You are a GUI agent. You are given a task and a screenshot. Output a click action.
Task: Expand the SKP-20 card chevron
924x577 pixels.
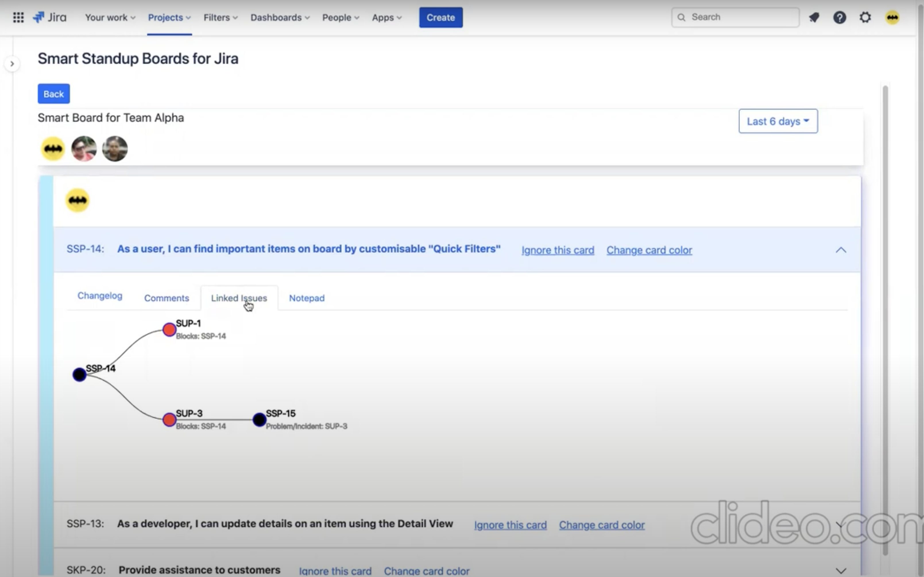click(x=841, y=571)
